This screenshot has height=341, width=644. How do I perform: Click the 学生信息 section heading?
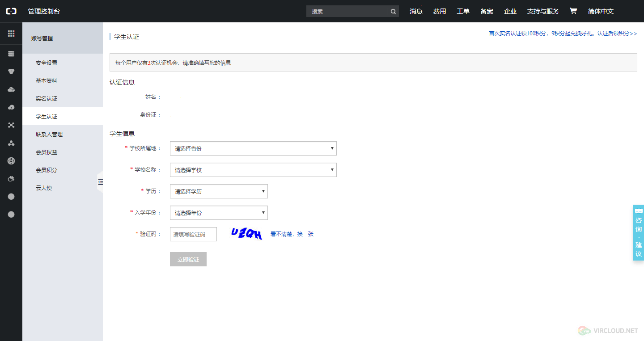coord(122,134)
